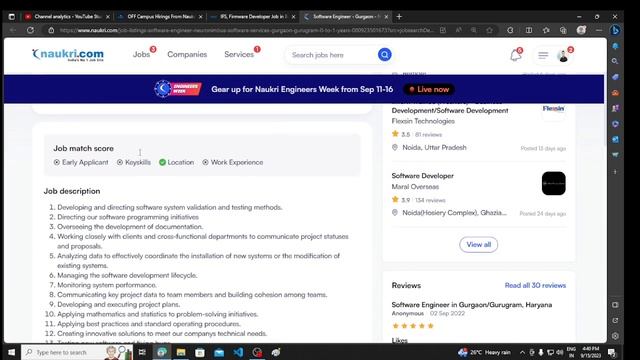The height and width of the screenshot is (360, 640).
Task: Open the taskbar clock and date
Action: click(x=591, y=352)
